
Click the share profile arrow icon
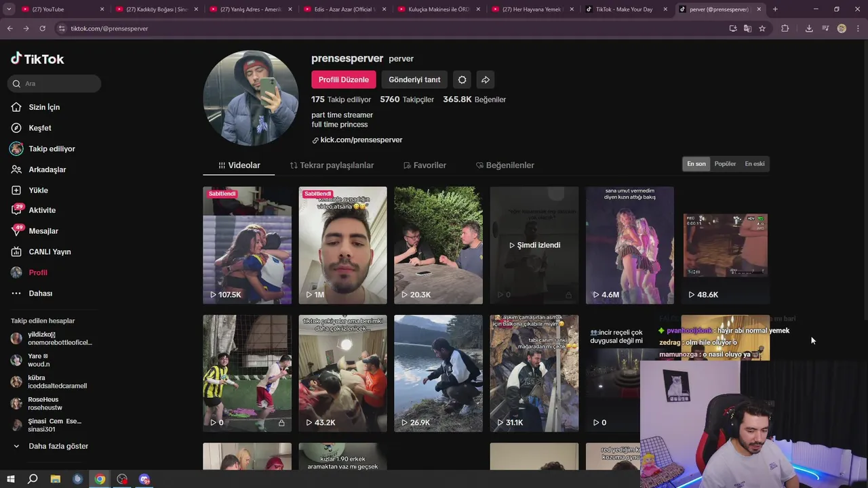(x=486, y=80)
